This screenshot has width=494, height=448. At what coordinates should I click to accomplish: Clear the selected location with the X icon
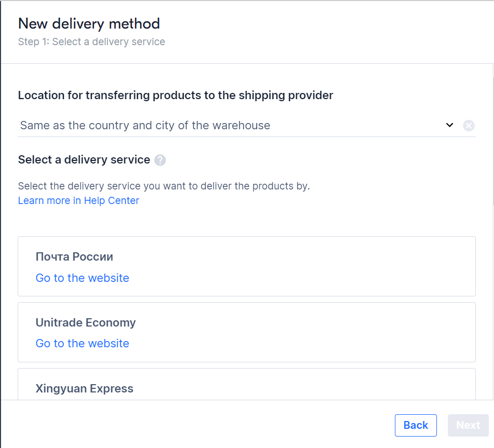tap(469, 126)
